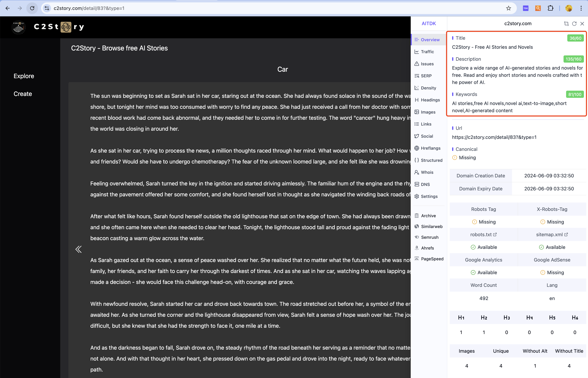Screen dimensions: 588x378
Task: Open the Archive external tool
Action: click(x=428, y=216)
